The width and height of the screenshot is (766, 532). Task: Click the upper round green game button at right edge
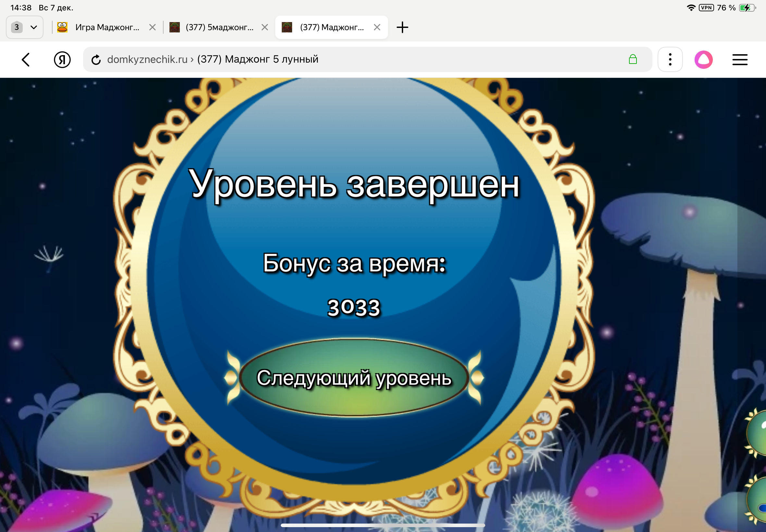[758, 433]
